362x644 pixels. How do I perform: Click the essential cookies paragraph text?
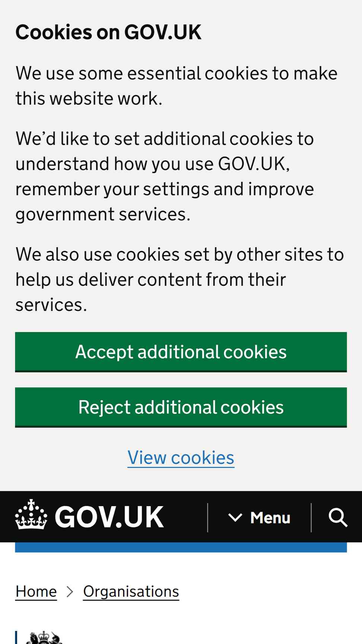(x=177, y=86)
